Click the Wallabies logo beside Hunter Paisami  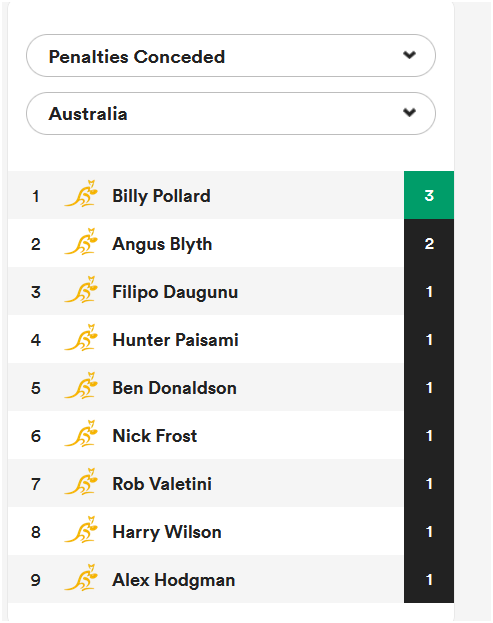[81, 338]
